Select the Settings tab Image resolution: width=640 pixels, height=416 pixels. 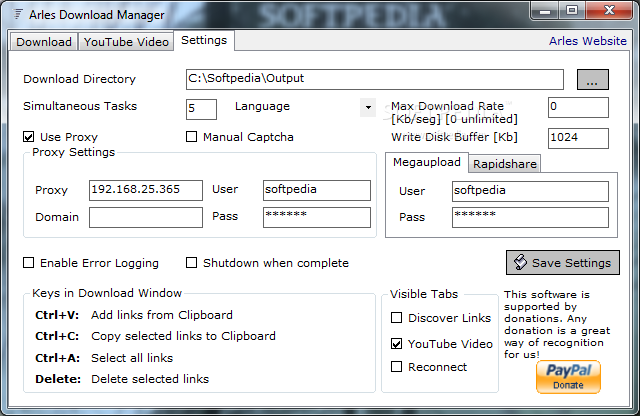(204, 40)
